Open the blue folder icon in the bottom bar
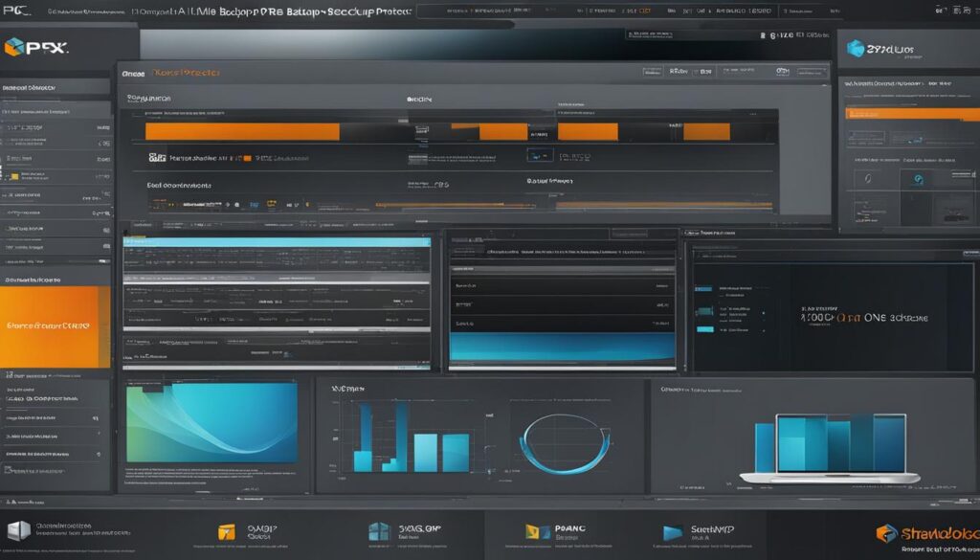 (673, 532)
